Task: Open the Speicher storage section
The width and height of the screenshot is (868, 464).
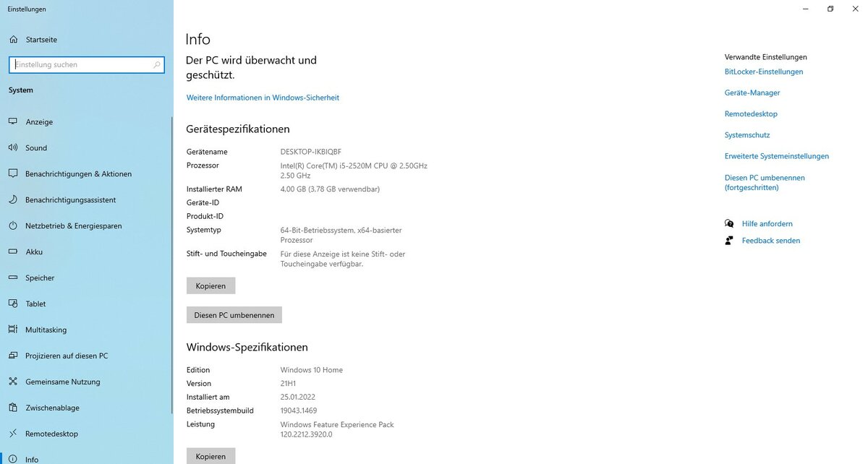Action: tap(40, 278)
